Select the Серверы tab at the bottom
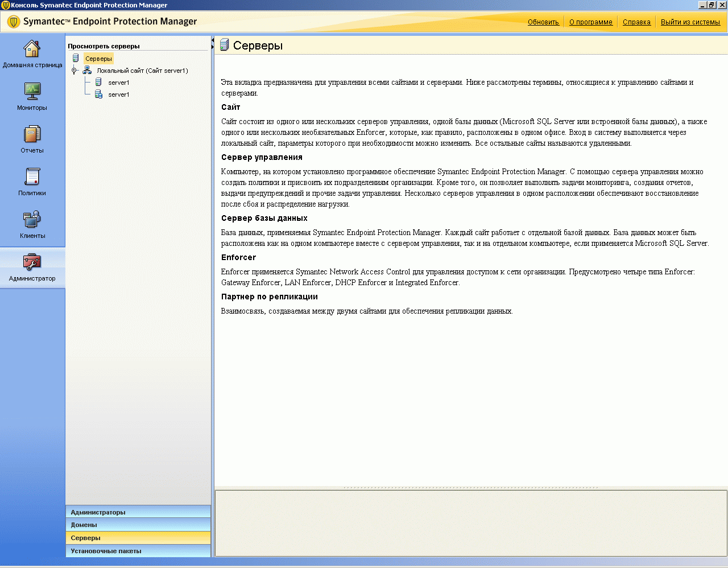728x568 pixels. point(138,538)
